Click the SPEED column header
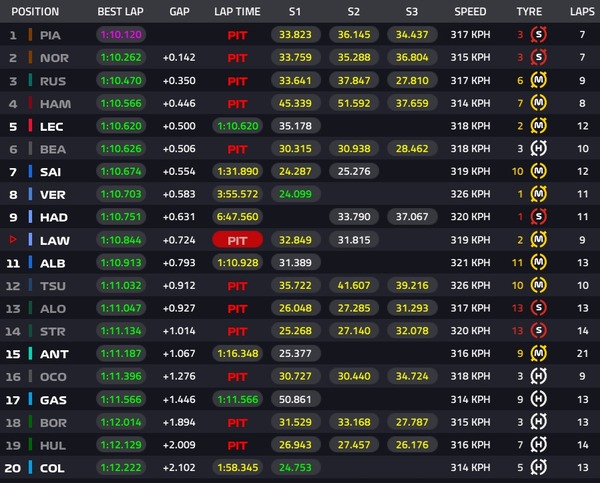 coord(470,12)
